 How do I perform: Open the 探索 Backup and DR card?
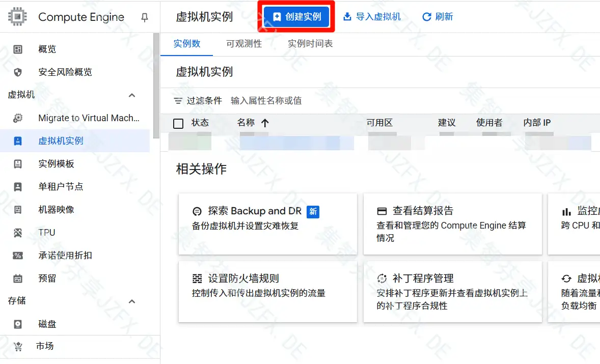[x=268, y=224]
